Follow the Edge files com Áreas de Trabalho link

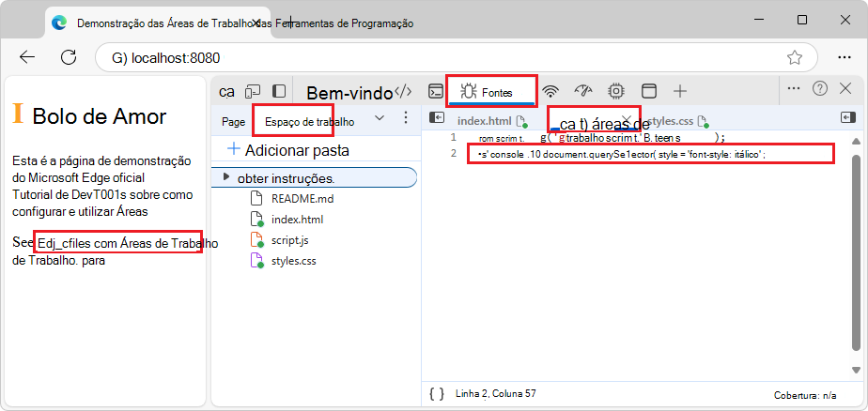point(128,243)
